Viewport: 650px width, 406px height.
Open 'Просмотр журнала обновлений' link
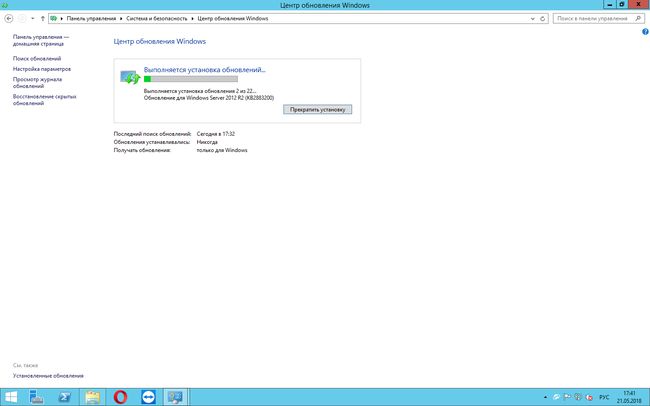(x=37, y=83)
